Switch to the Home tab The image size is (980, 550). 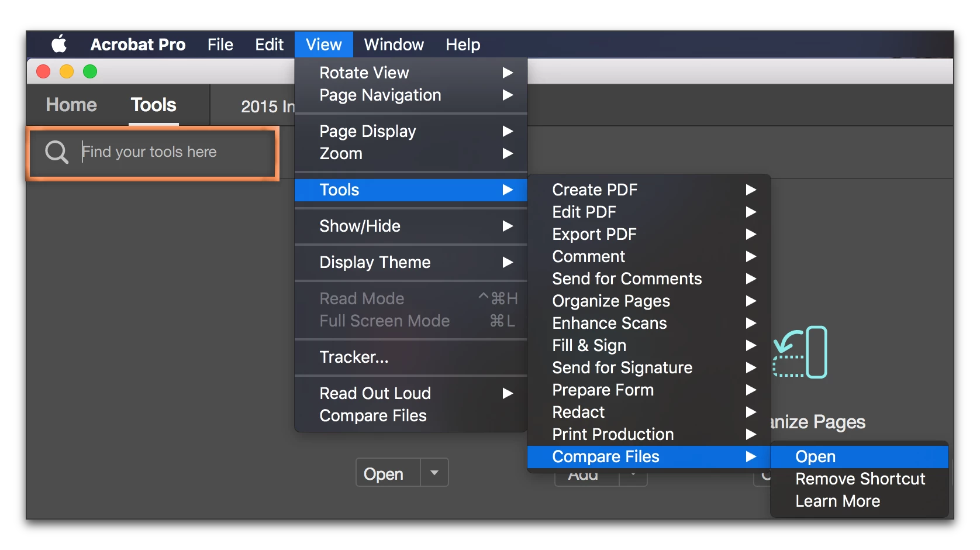click(71, 105)
